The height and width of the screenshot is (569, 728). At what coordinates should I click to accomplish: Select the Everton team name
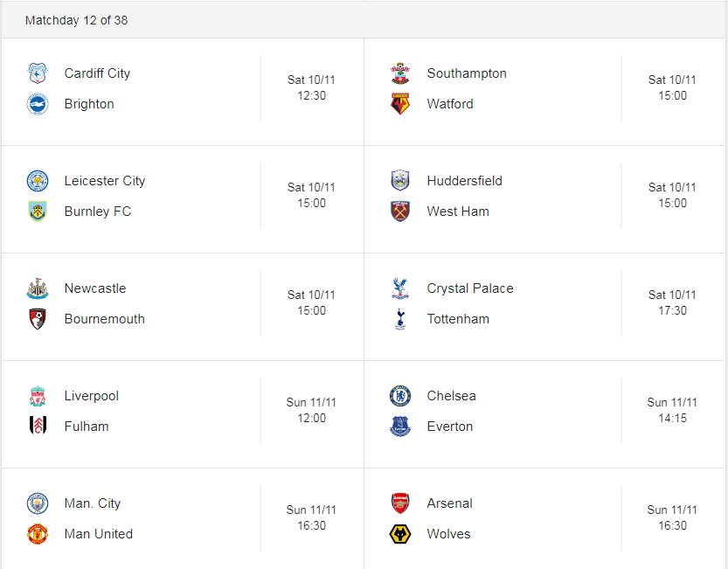click(x=450, y=427)
